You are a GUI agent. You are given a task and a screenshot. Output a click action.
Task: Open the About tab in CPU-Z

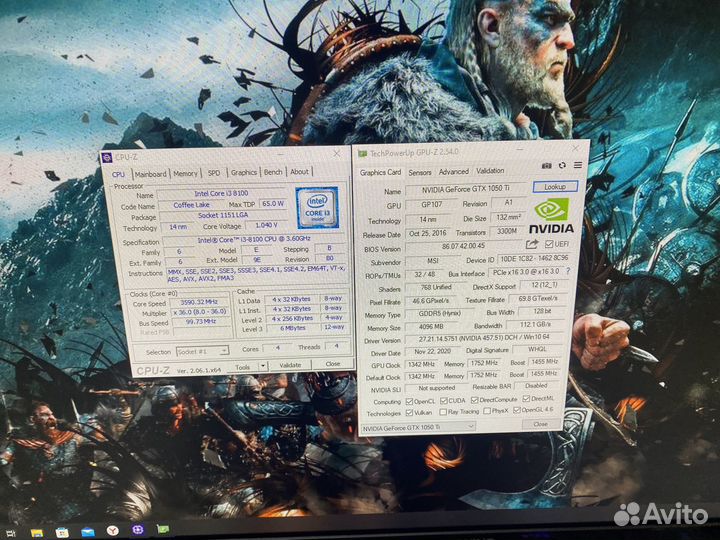299,171
